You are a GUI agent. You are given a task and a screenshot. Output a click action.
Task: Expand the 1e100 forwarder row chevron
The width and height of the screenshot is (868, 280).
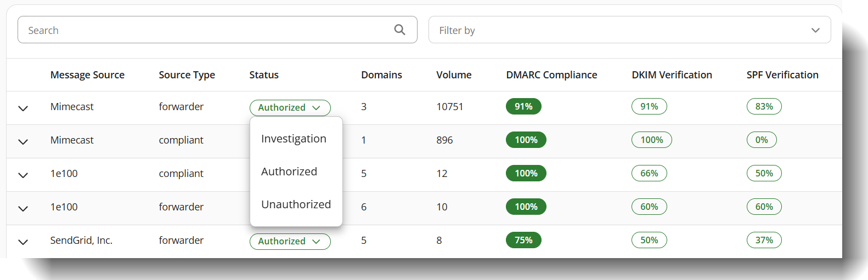pyautogui.click(x=23, y=208)
